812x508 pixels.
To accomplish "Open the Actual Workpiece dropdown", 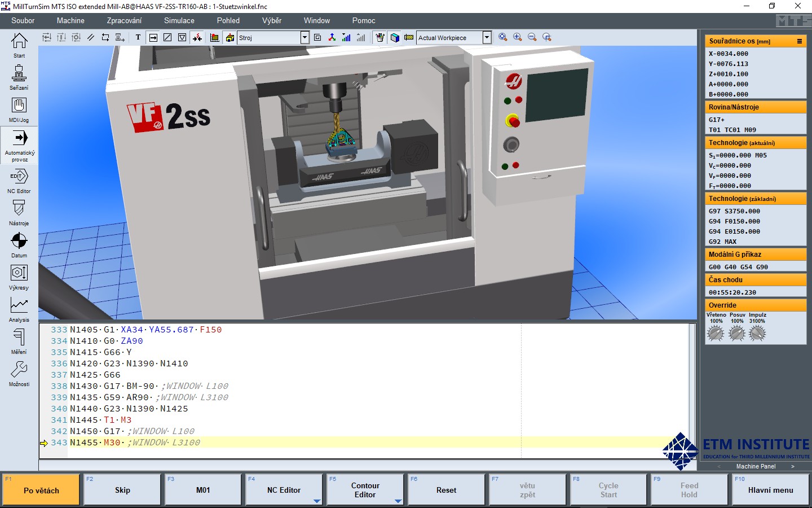I will [487, 38].
